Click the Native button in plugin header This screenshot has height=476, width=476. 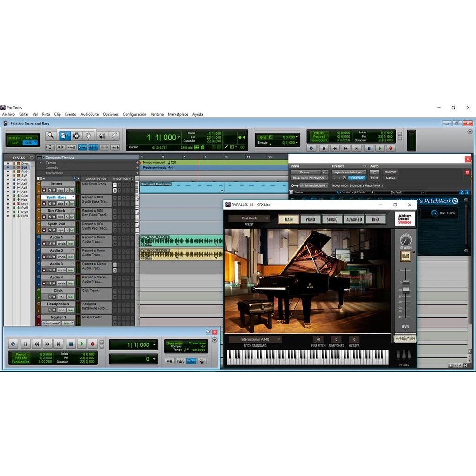(x=390, y=178)
